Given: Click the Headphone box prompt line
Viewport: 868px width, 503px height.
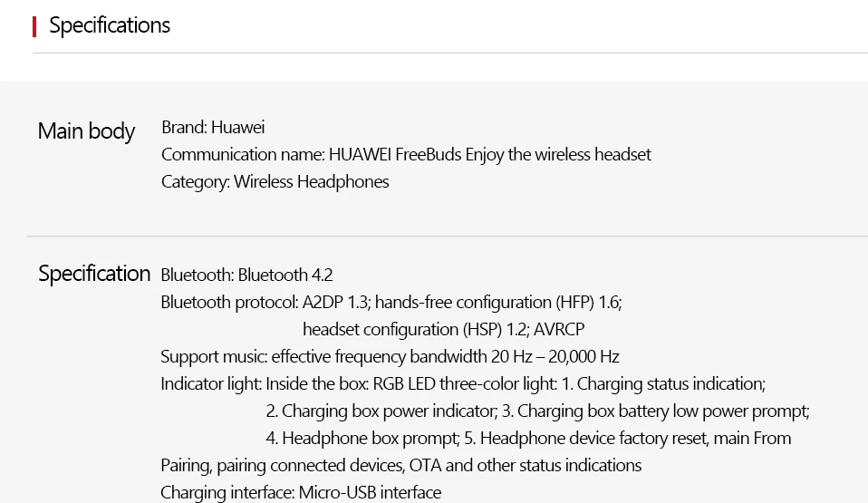Looking at the screenshot, I should coord(528,438).
